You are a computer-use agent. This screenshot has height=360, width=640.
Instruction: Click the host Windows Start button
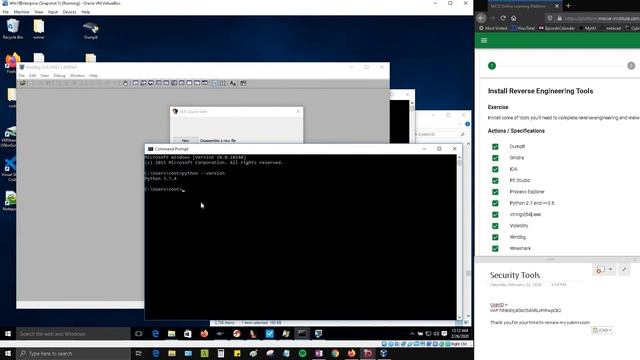pos(8,353)
